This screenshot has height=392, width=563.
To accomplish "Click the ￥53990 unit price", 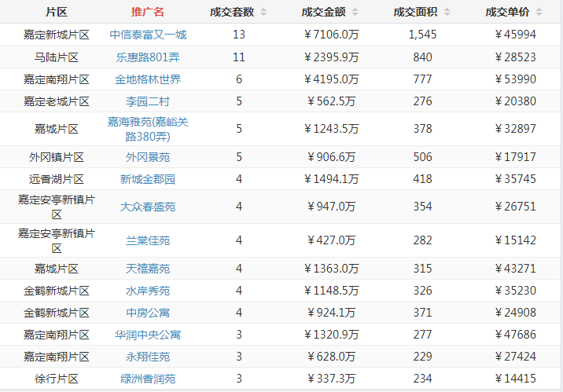I will (x=515, y=79).
